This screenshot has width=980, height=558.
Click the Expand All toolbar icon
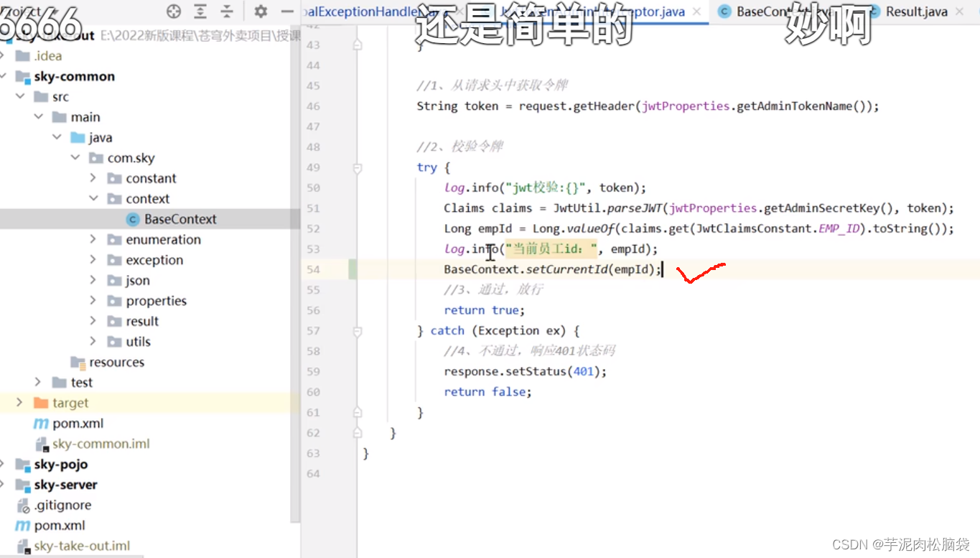200,11
